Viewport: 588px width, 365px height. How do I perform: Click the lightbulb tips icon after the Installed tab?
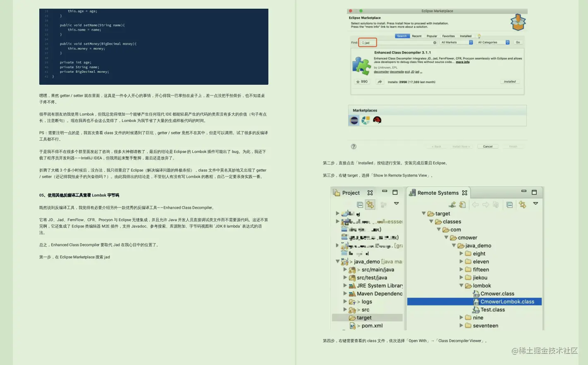click(x=479, y=36)
